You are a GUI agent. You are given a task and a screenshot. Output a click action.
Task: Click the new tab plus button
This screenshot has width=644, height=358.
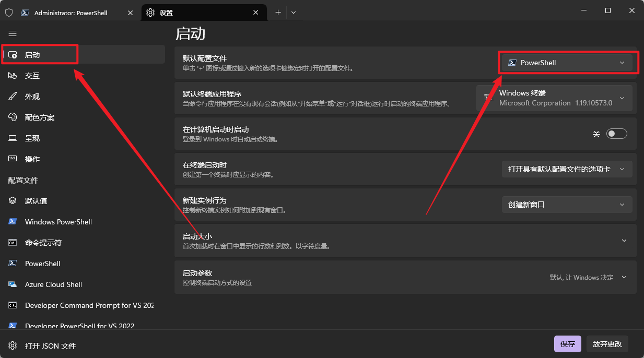(x=279, y=12)
